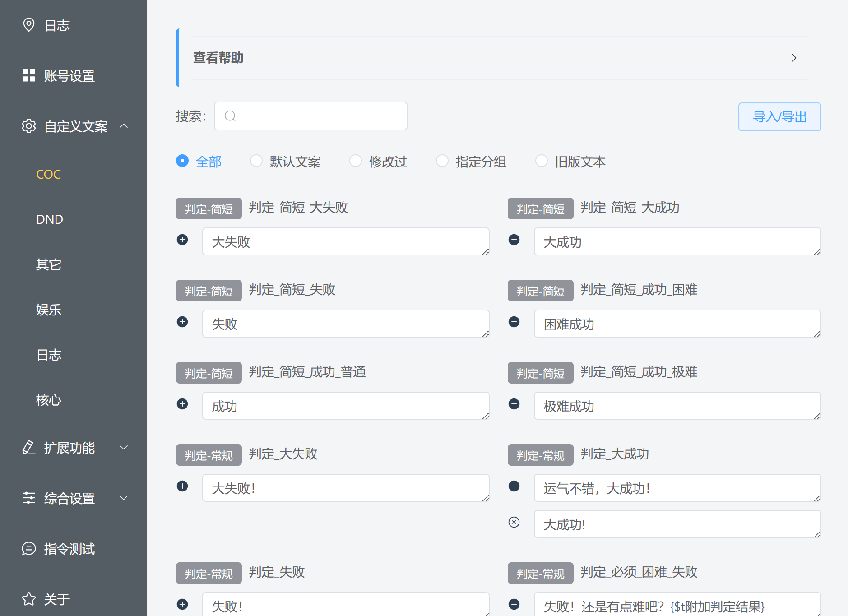Click the 关于 star icon
The image size is (848, 616).
tap(29, 599)
